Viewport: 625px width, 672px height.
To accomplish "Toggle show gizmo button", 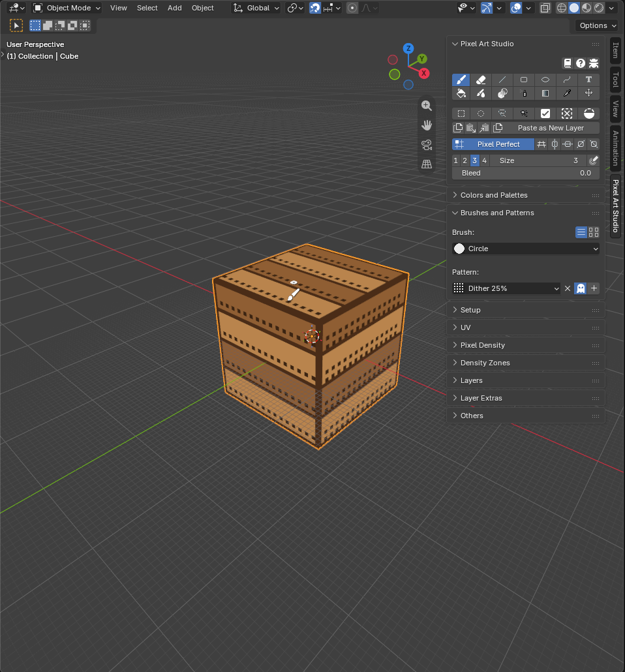I will coord(487,8).
